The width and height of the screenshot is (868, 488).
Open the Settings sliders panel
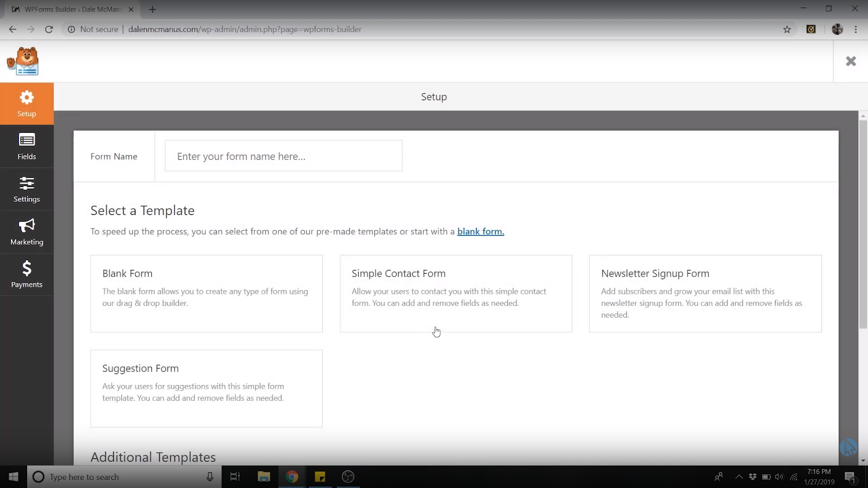[27, 189]
